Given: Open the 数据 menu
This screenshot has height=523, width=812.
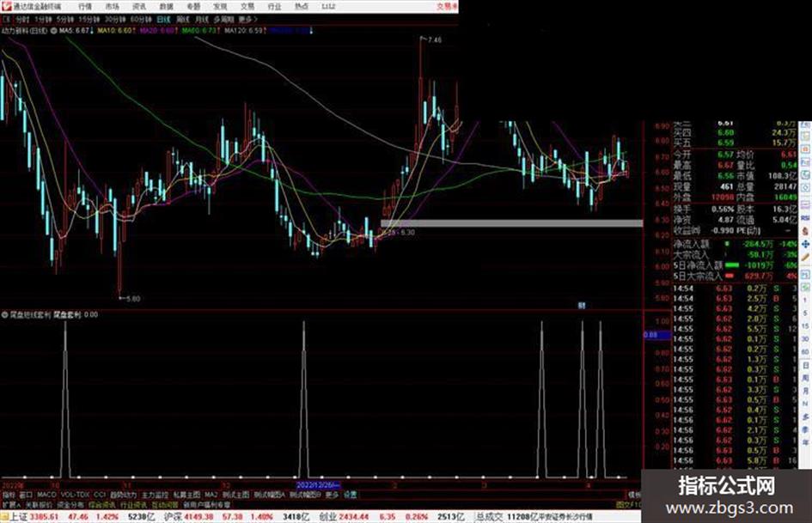Looking at the screenshot, I should tap(166, 7).
